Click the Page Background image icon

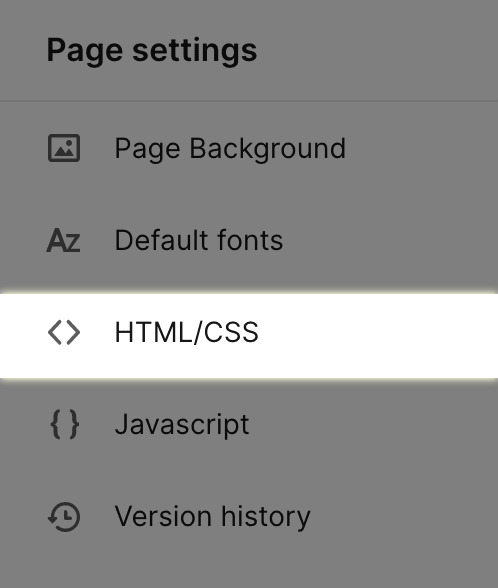click(64, 148)
